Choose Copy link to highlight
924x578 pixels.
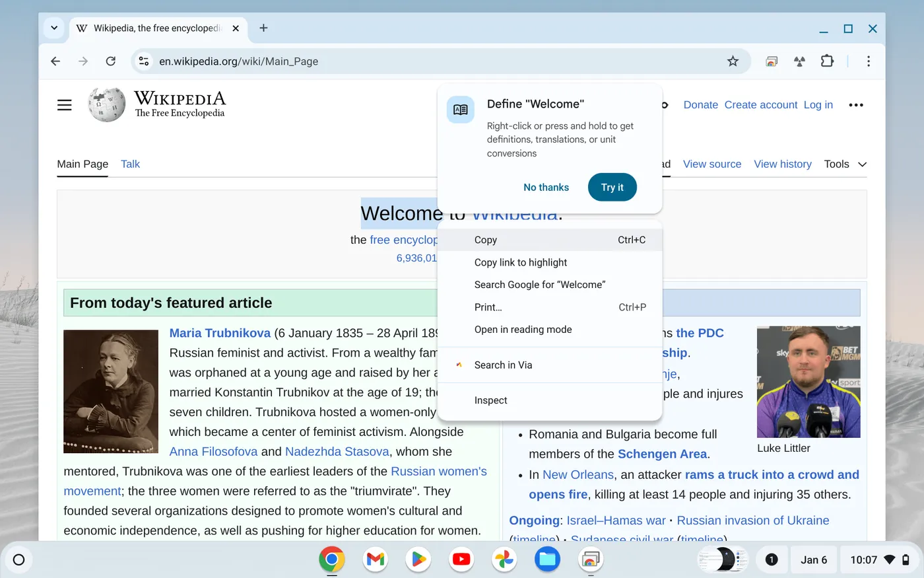550,262
